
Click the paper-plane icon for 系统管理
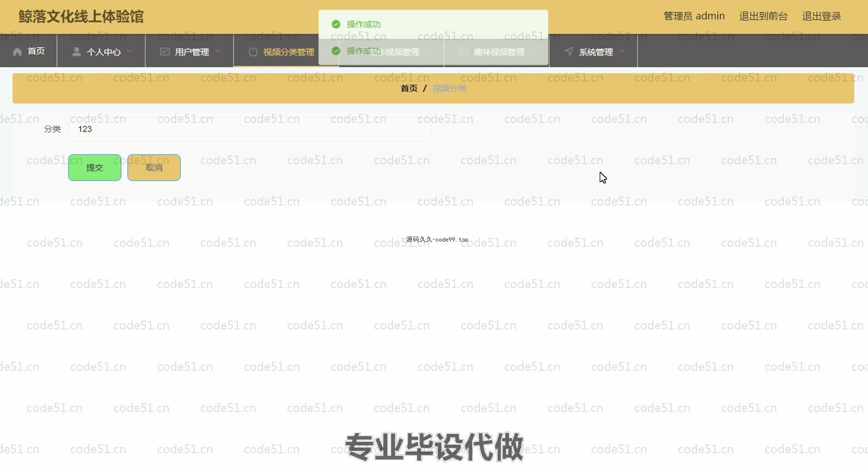coord(569,51)
